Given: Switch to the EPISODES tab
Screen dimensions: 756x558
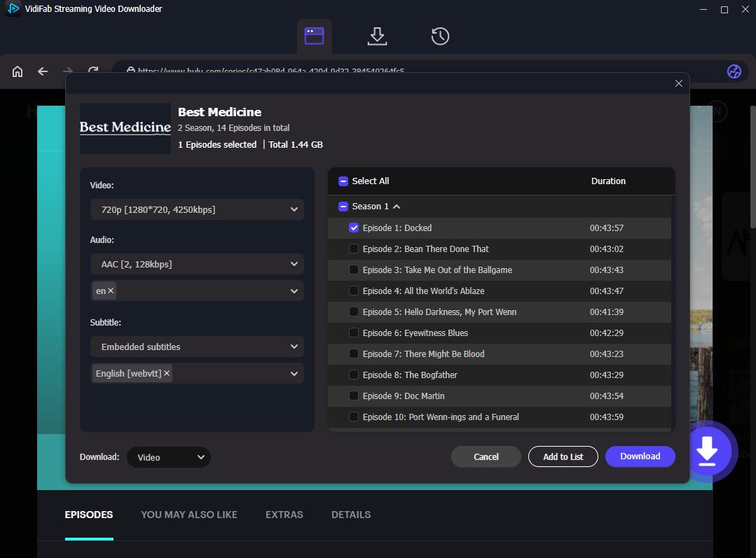Looking at the screenshot, I should point(89,515).
